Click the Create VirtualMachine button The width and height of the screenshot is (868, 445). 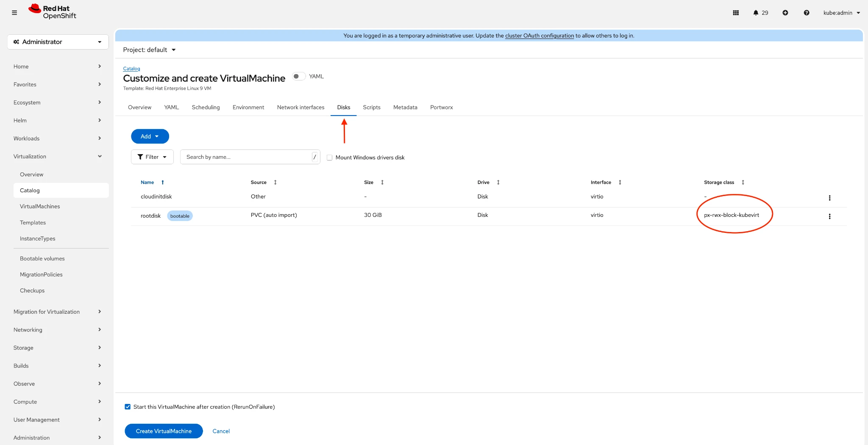tap(164, 431)
